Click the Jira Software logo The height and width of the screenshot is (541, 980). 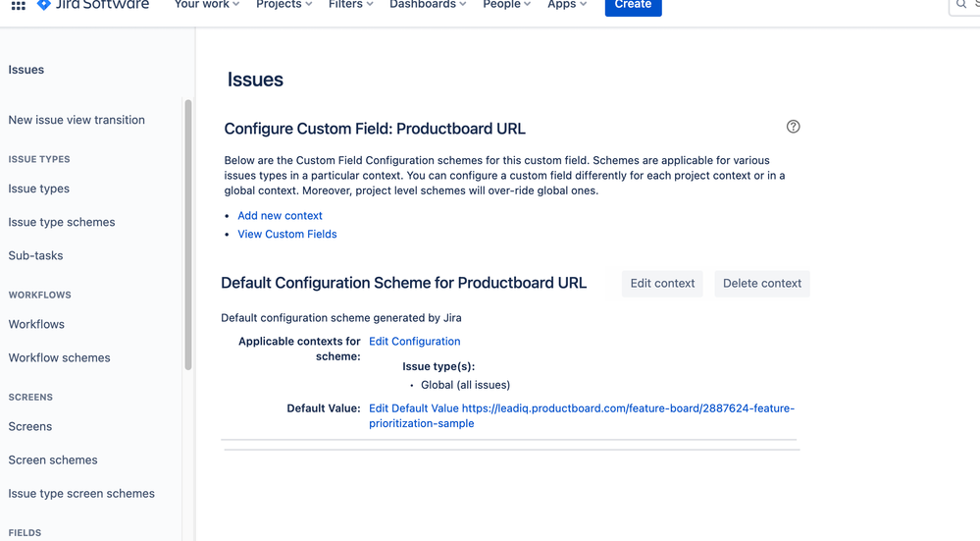[93, 4]
